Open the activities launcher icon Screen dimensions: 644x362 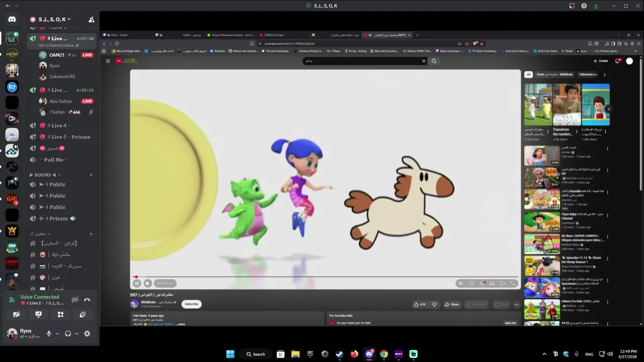click(60, 314)
